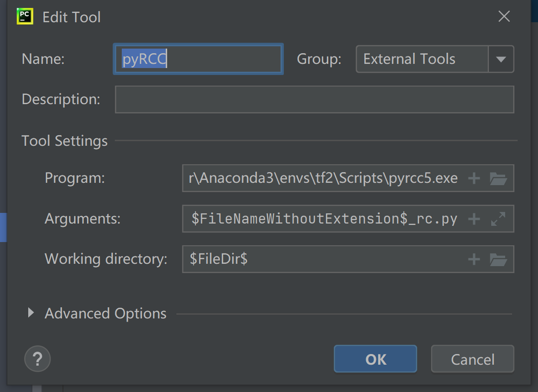Click the Advanced Options section label
This screenshot has width=538, height=392.
coord(106,313)
